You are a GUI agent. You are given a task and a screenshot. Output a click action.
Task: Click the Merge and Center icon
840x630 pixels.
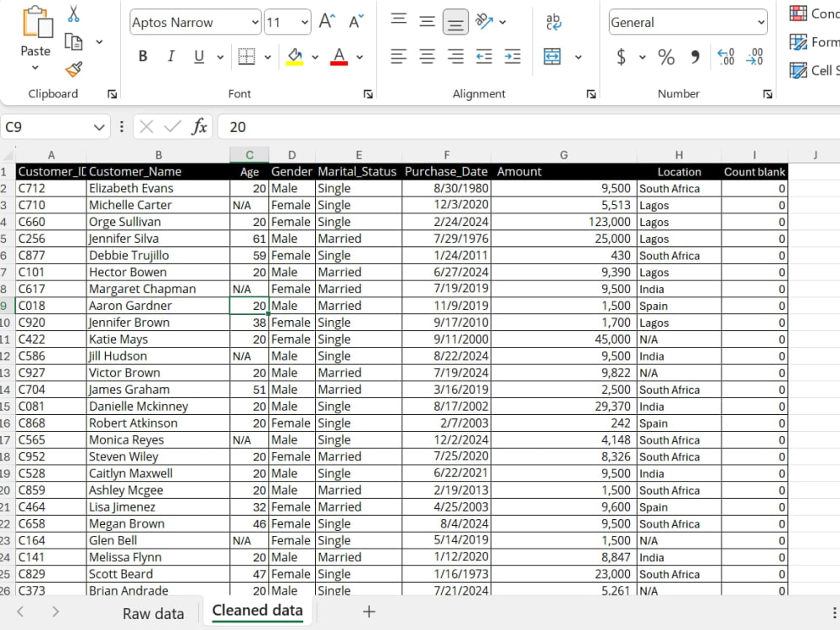click(x=553, y=56)
